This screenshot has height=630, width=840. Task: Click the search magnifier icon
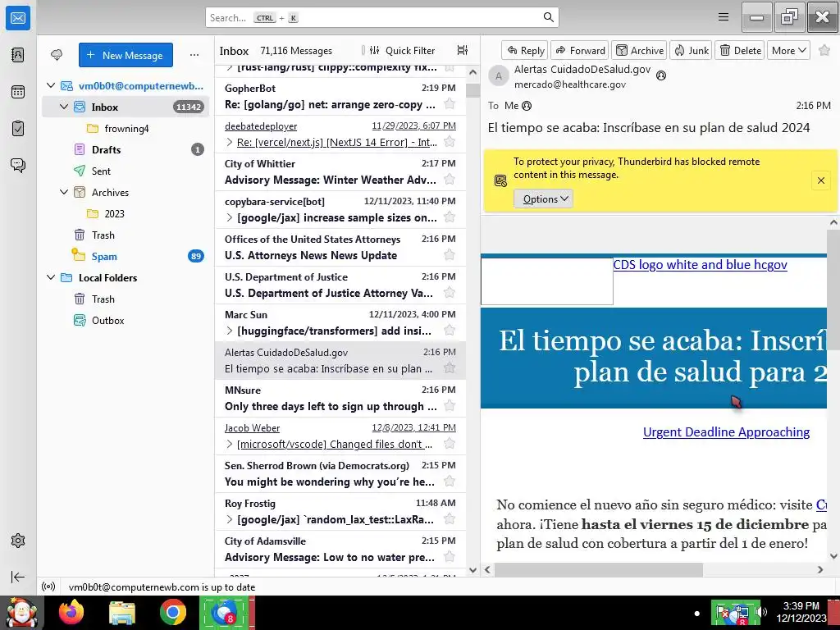coord(548,17)
